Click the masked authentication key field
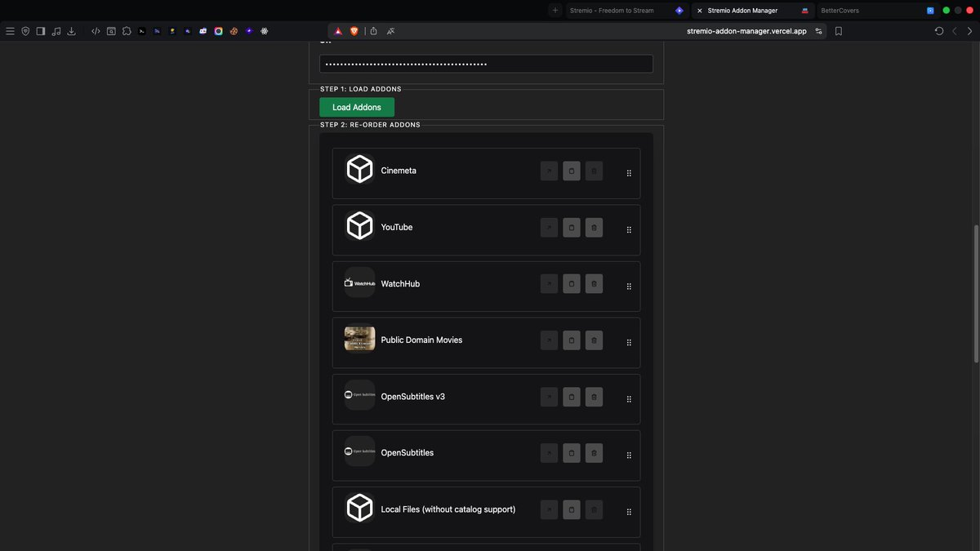Image resolution: width=980 pixels, height=551 pixels. (486, 64)
